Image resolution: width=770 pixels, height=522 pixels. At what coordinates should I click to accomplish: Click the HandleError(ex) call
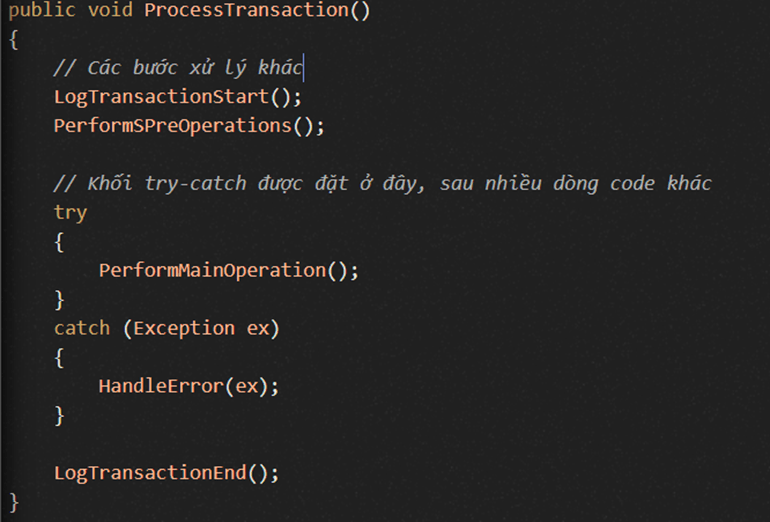pyautogui.click(x=189, y=386)
